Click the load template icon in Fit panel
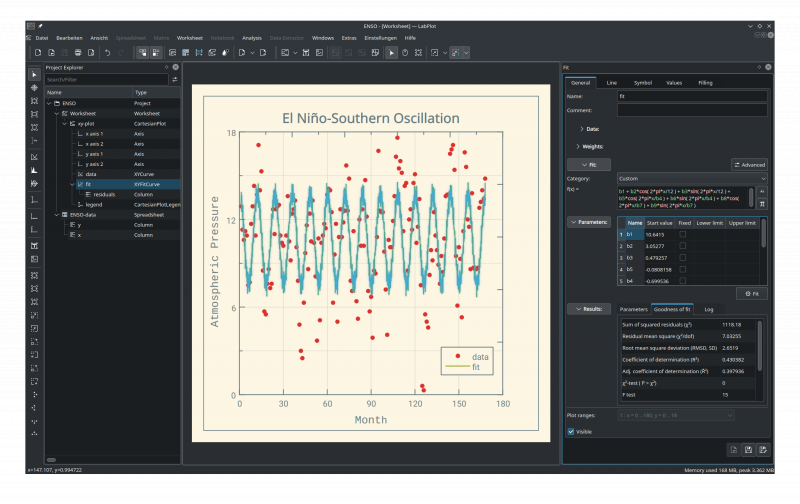The width and height of the screenshot is (800, 504). pyautogui.click(x=734, y=449)
